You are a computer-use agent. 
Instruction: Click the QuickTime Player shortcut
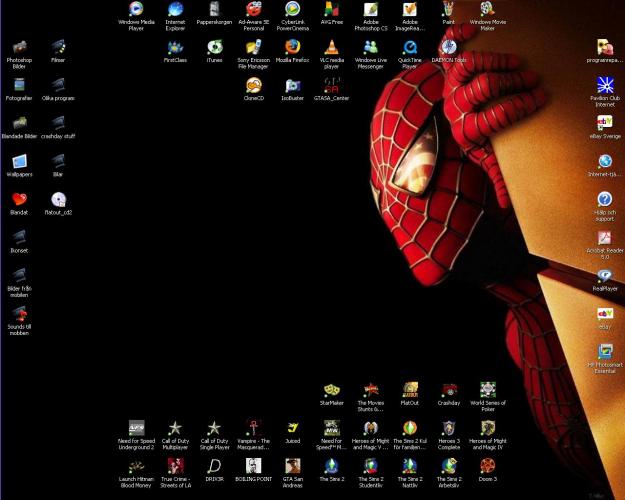pyautogui.click(x=410, y=47)
